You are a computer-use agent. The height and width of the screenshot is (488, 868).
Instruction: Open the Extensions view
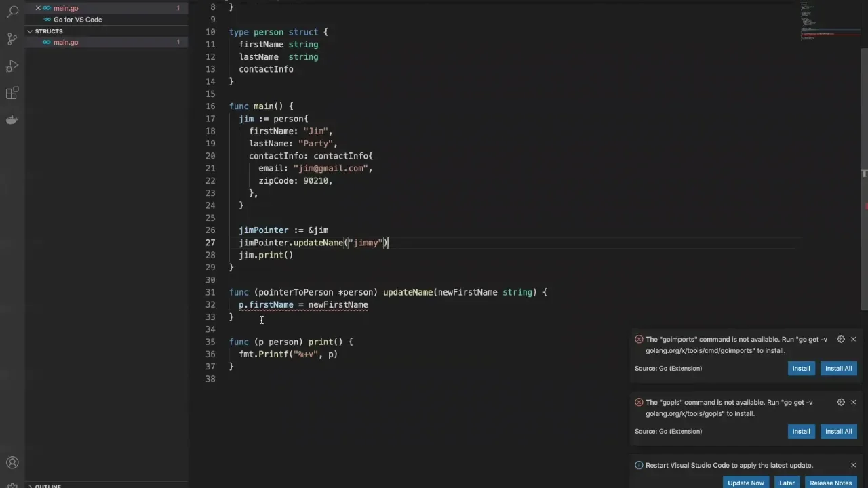(12, 93)
